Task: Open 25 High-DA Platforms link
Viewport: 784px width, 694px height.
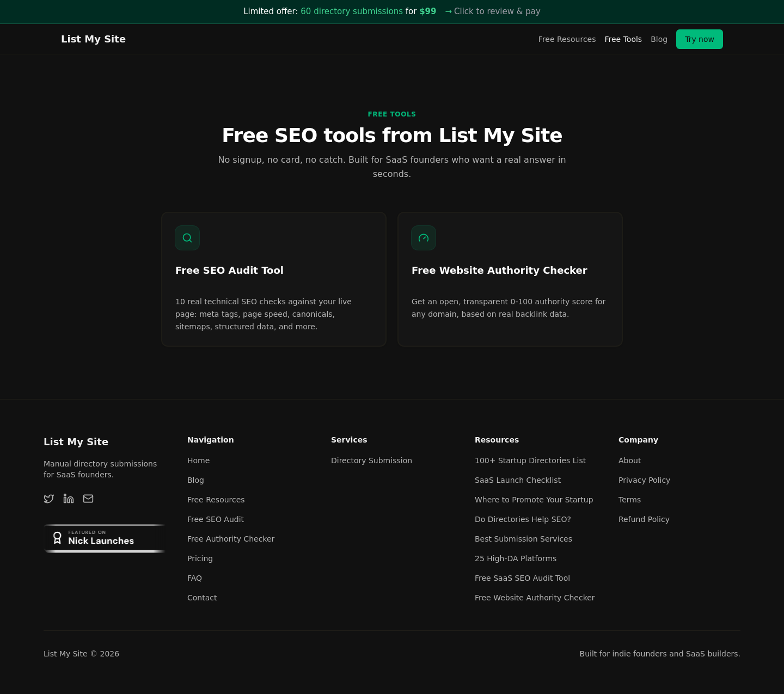Action: (516, 558)
